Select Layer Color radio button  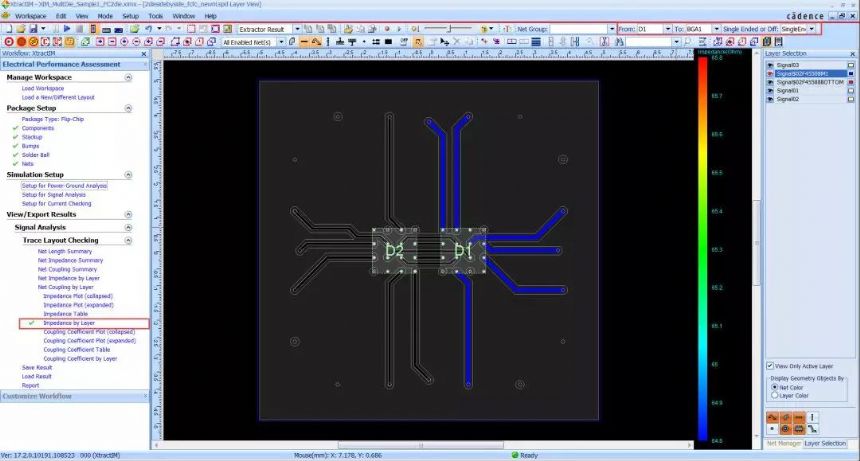[x=774, y=395]
